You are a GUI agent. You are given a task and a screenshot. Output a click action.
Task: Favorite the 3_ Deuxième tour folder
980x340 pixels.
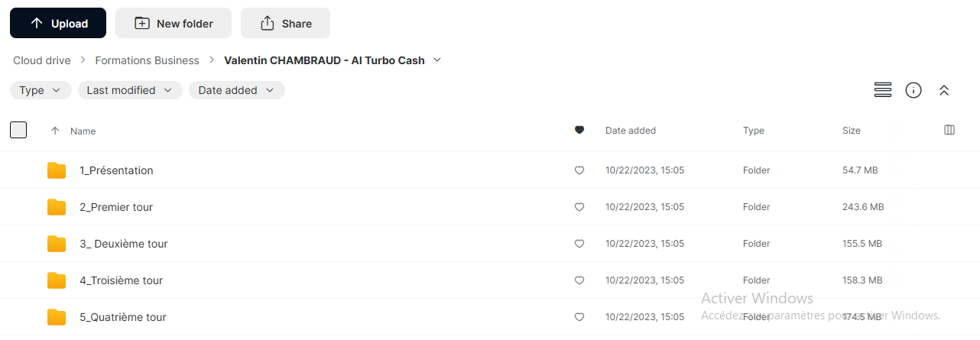point(579,244)
